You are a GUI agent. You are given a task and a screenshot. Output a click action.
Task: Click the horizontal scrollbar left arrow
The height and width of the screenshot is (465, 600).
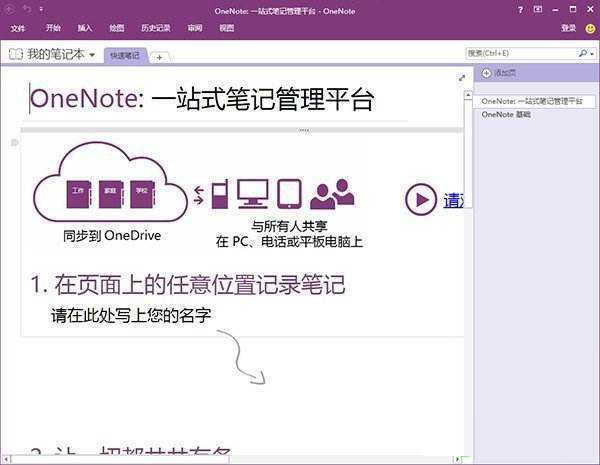tap(6, 458)
